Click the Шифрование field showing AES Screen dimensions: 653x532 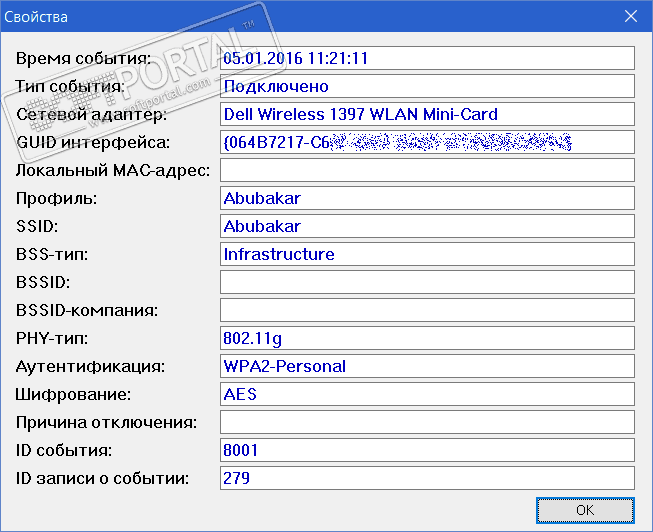[x=427, y=394]
